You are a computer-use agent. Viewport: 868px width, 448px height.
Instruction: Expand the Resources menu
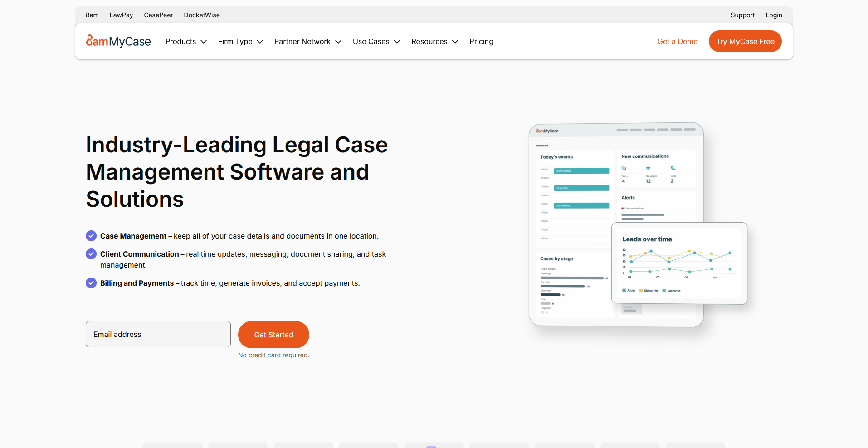click(x=435, y=41)
